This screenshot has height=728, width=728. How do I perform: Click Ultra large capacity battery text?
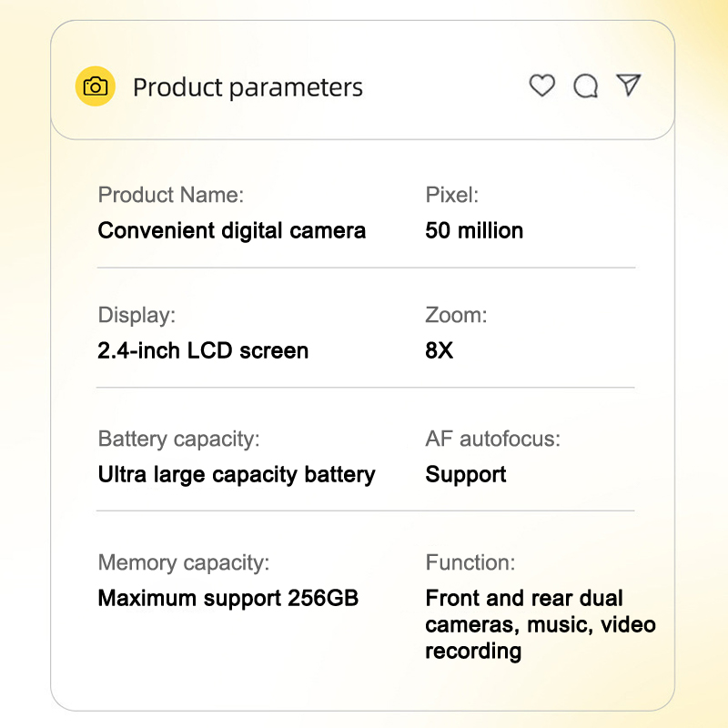click(x=237, y=474)
